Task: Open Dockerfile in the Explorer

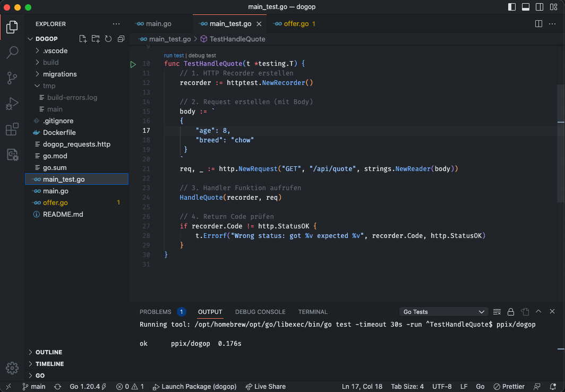Action: tap(77, 133)
